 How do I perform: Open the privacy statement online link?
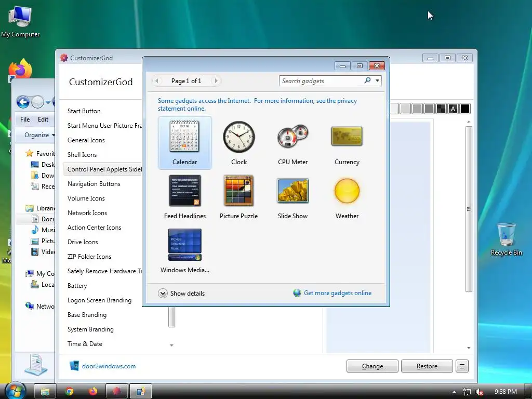click(x=257, y=104)
